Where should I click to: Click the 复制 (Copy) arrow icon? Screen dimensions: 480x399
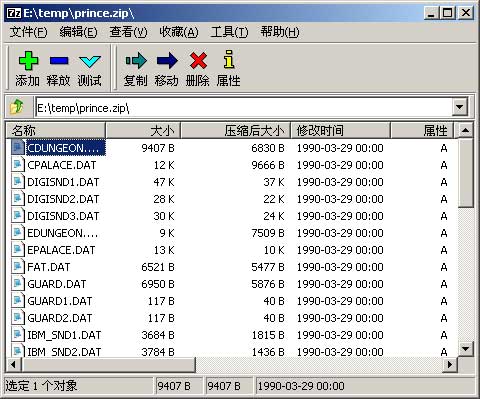[136, 61]
